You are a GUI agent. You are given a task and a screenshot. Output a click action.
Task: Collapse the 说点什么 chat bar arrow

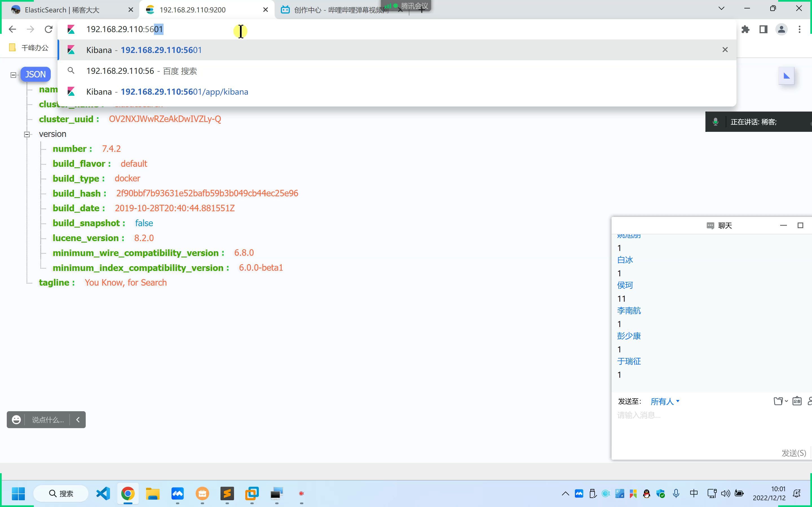pos(78,419)
